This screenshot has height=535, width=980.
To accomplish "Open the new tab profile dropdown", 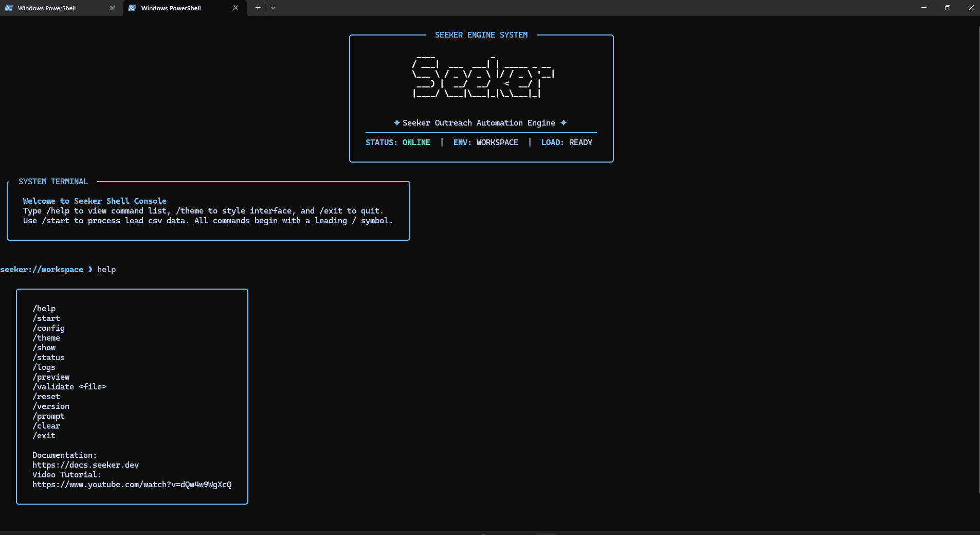I will tap(273, 8).
